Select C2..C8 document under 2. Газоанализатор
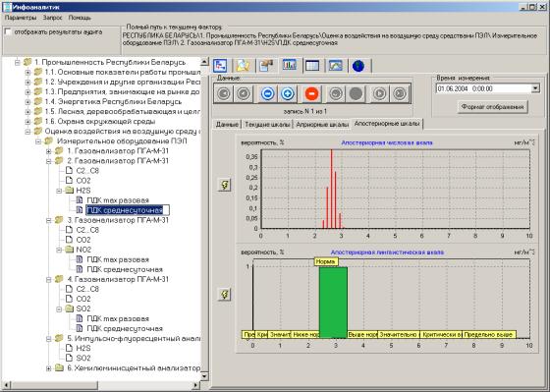 tap(87, 171)
